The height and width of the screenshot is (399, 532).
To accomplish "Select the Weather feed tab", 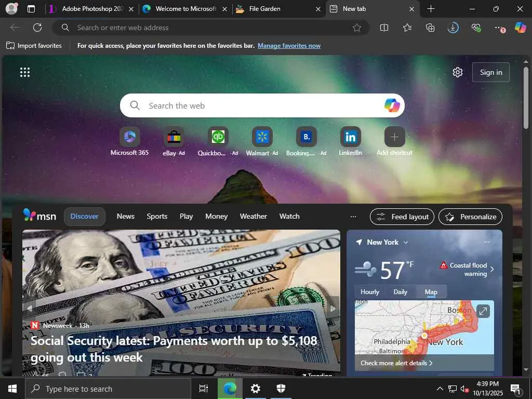I will point(253,217).
